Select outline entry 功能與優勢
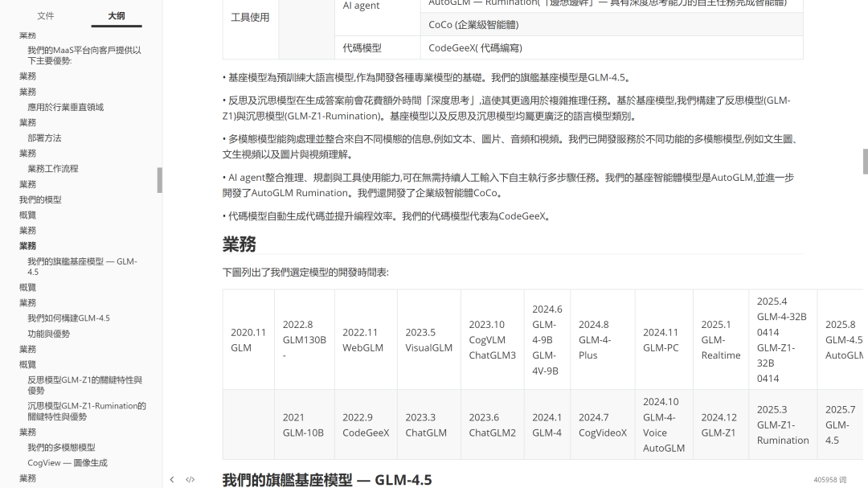Image resolution: width=868 pixels, height=488 pixels. click(x=49, y=334)
